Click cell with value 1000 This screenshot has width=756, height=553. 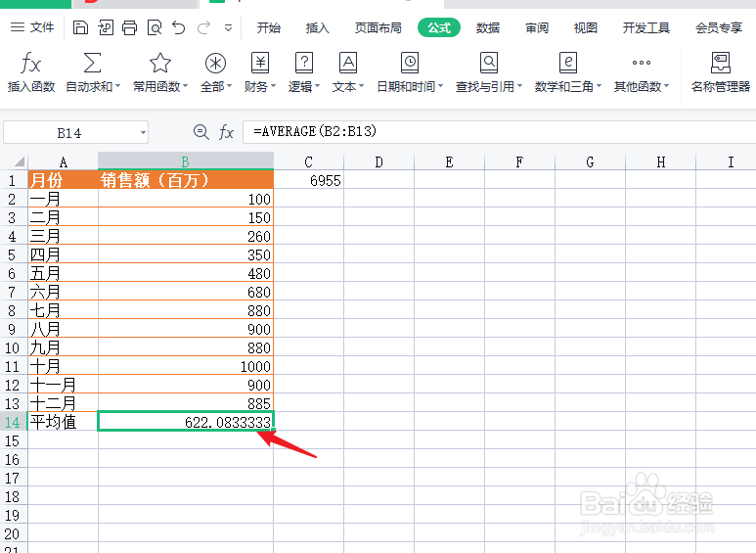click(186, 366)
